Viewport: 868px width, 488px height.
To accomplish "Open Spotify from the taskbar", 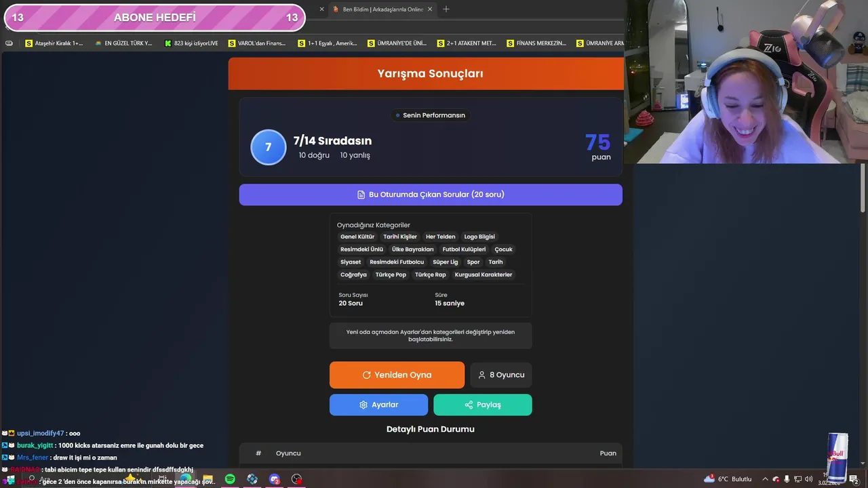I will (230, 479).
